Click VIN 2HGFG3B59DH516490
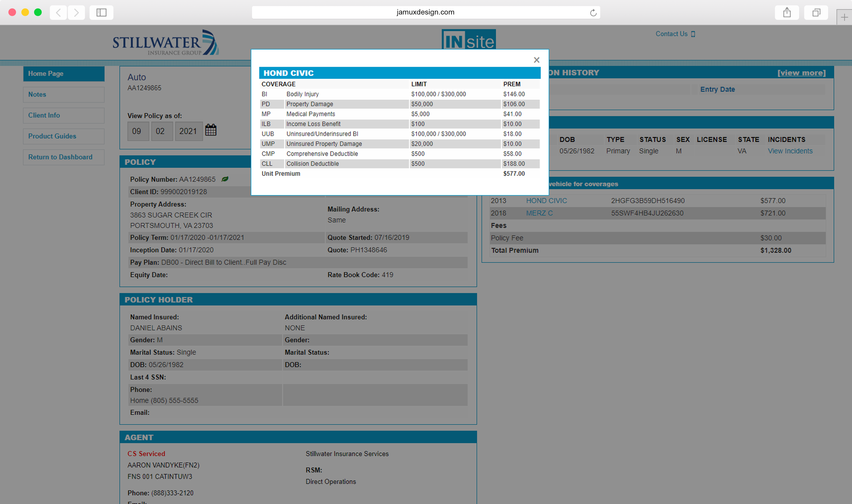This screenshot has height=504, width=852. pos(648,201)
